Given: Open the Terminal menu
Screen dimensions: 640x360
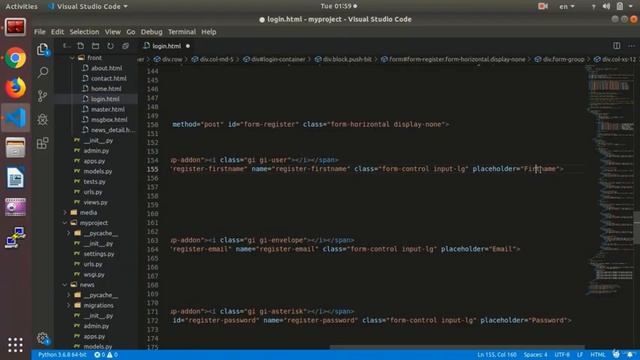Looking at the screenshot, I should pos(182,32).
